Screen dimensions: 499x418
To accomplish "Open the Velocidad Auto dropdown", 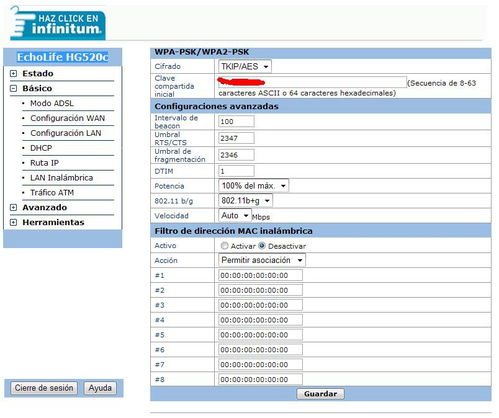I will (x=235, y=215).
